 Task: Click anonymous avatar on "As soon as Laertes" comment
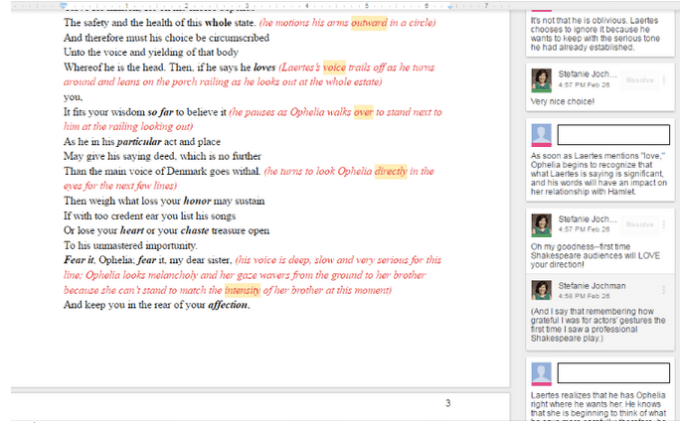pyautogui.click(x=542, y=136)
